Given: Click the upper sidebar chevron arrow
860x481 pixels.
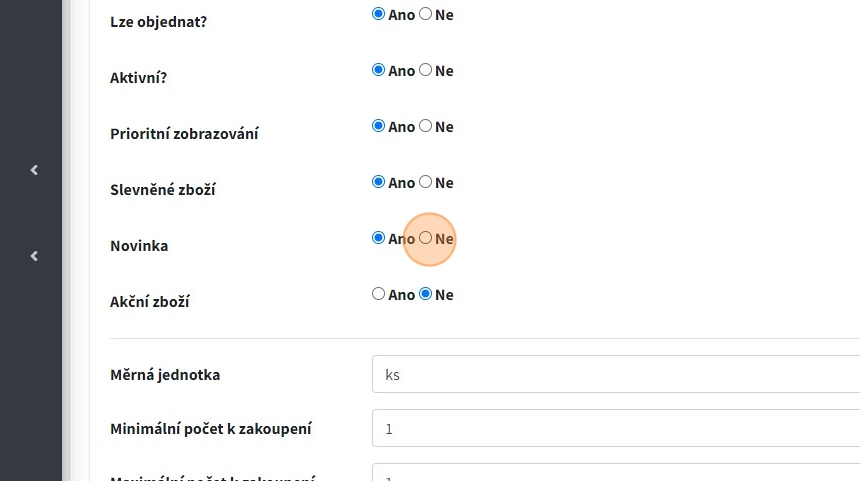Looking at the screenshot, I should pyautogui.click(x=34, y=170).
